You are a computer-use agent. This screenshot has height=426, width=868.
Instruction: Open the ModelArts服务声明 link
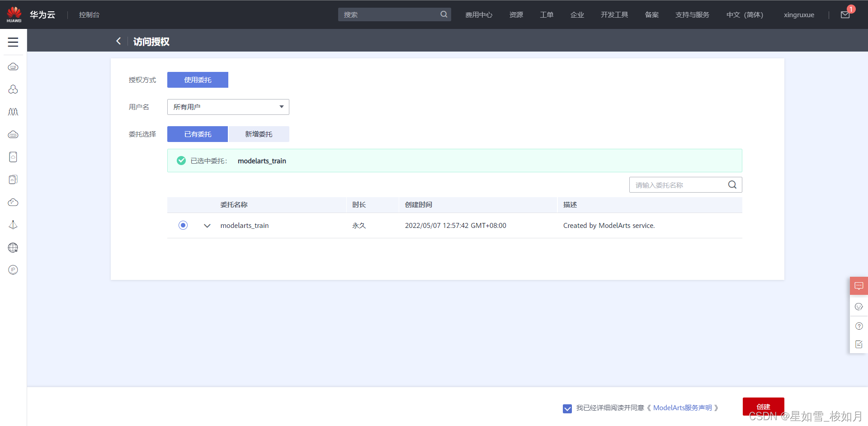pyautogui.click(x=682, y=408)
